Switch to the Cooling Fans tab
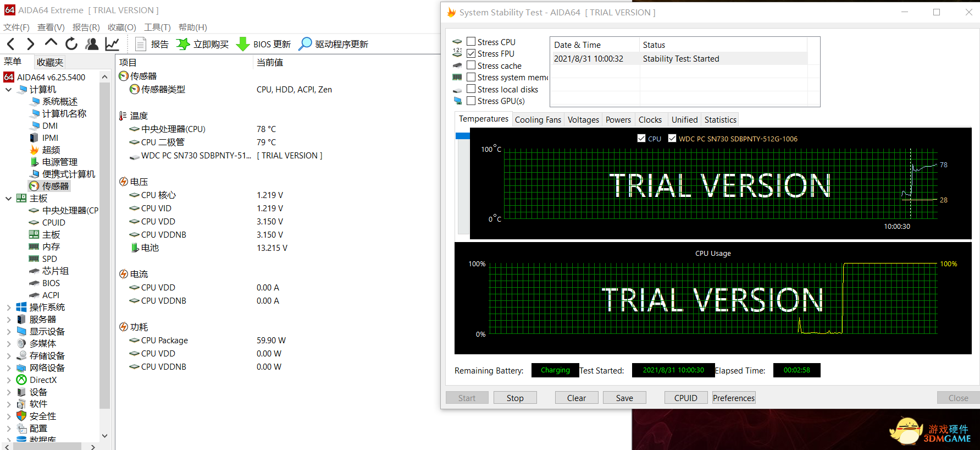The image size is (980, 450). (x=538, y=119)
